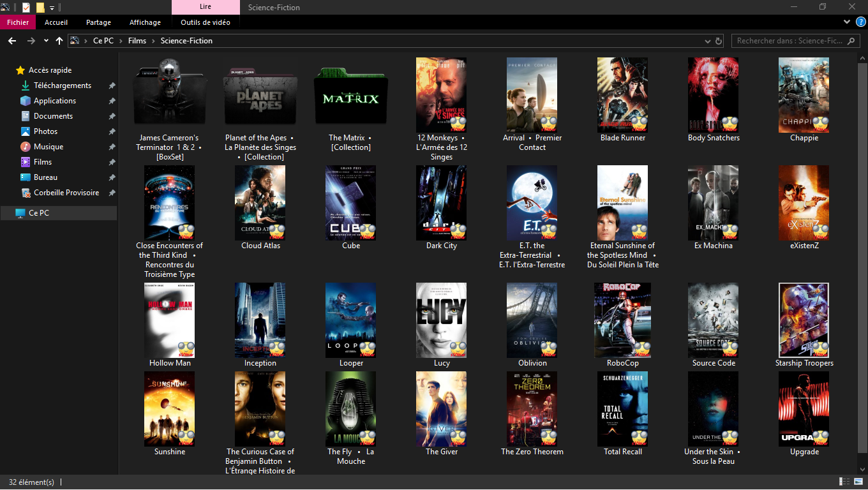868x490 pixels.
Task: Refresh the Science-Fiction folder view
Action: (x=719, y=41)
